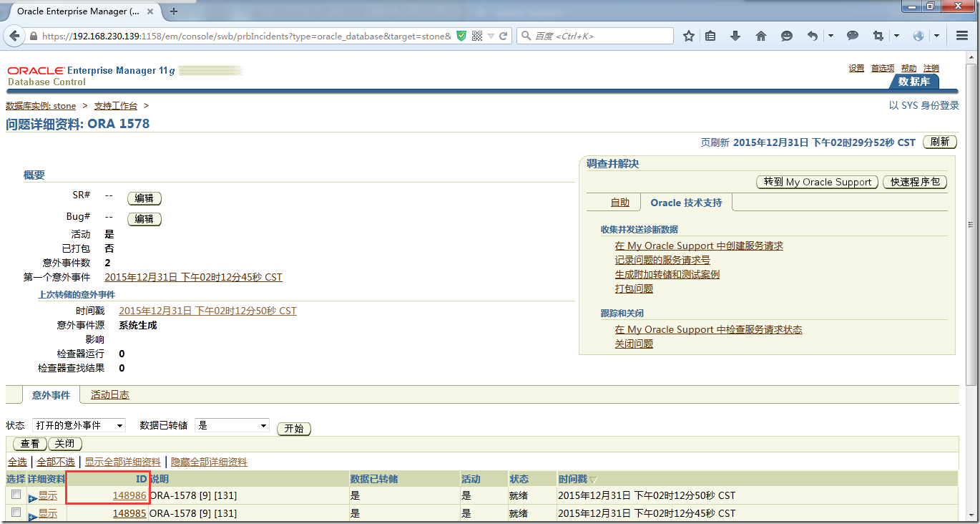Screen dimensions: 980x524
Task: Click the padlock site identity icon
Action: (x=33, y=36)
